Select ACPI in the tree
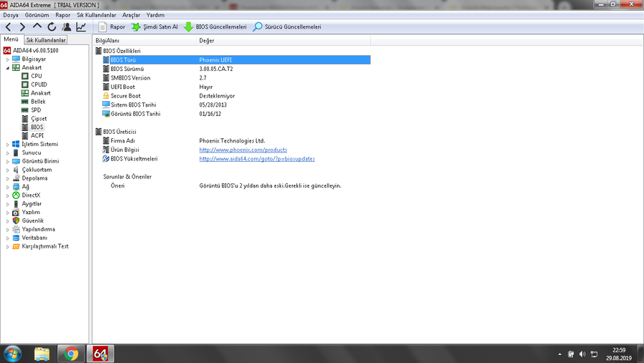644x363 pixels. (x=37, y=135)
